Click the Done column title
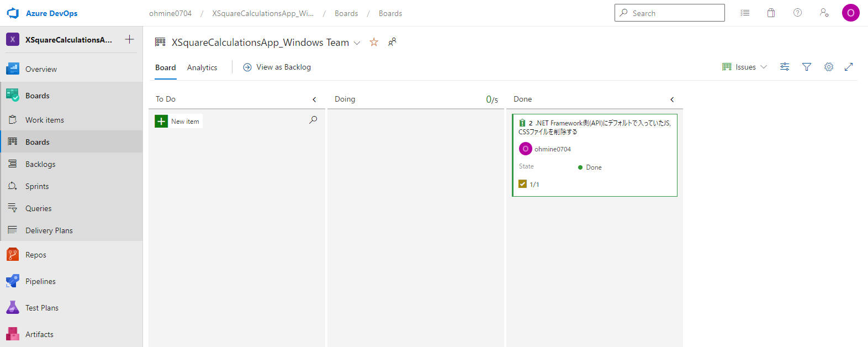This screenshot has height=347, width=868. (x=523, y=99)
